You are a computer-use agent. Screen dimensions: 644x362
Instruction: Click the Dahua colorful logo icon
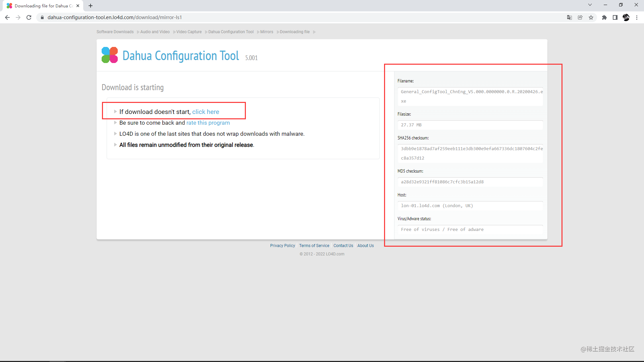coord(110,55)
